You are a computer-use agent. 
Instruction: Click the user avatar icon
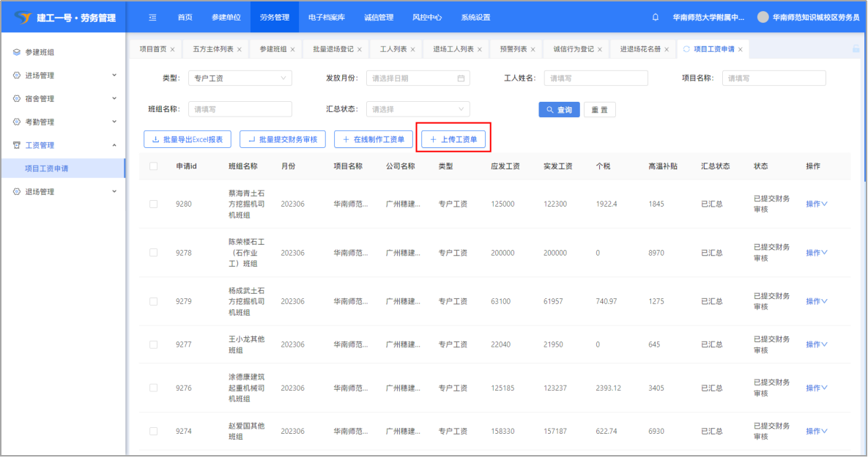pos(763,18)
